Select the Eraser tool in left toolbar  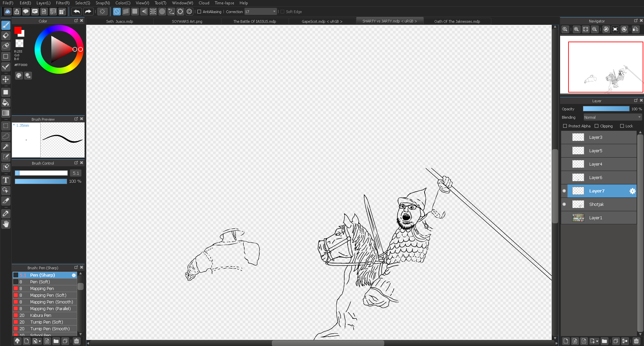click(6, 36)
